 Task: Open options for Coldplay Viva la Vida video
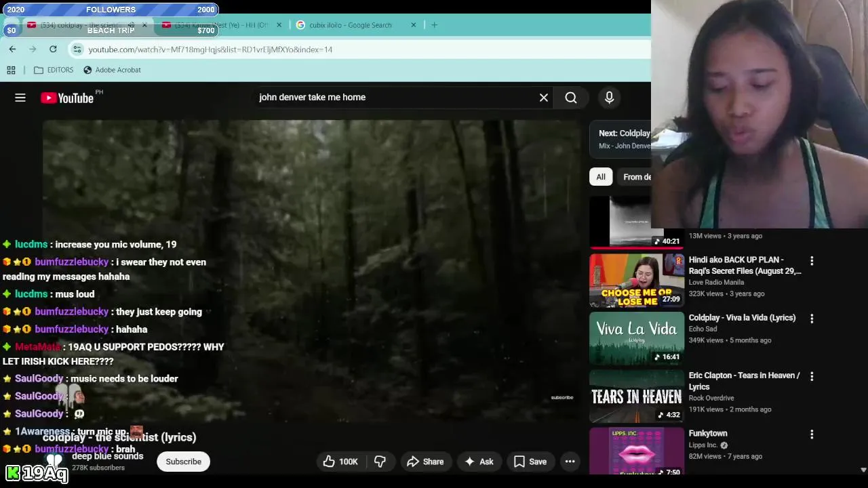[812, 319]
